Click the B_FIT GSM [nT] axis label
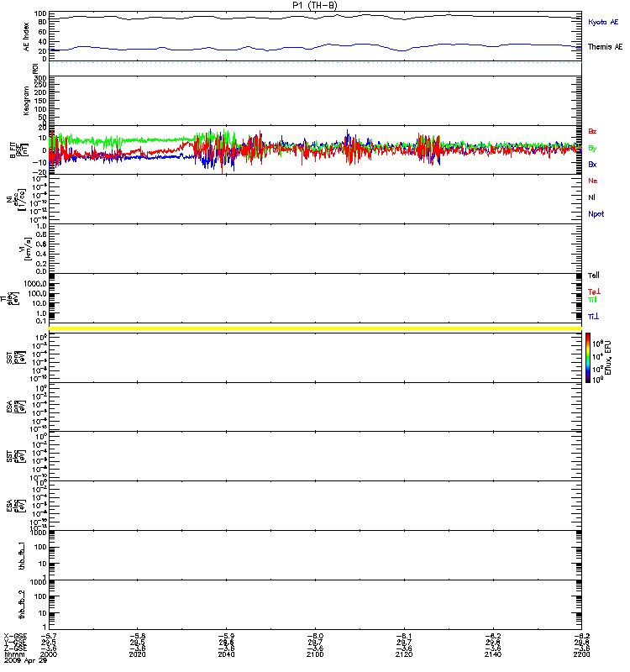The width and height of the screenshot is (630, 672). (19, 150)
